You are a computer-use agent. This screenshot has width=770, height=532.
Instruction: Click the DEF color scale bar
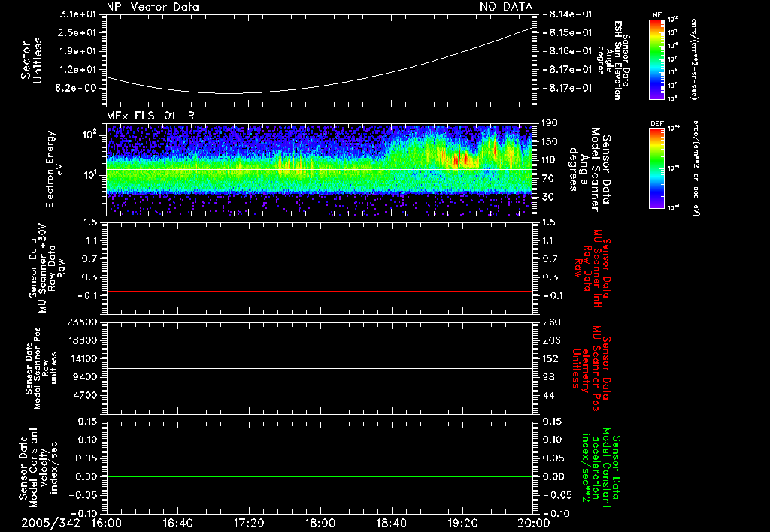coord(657,168)
